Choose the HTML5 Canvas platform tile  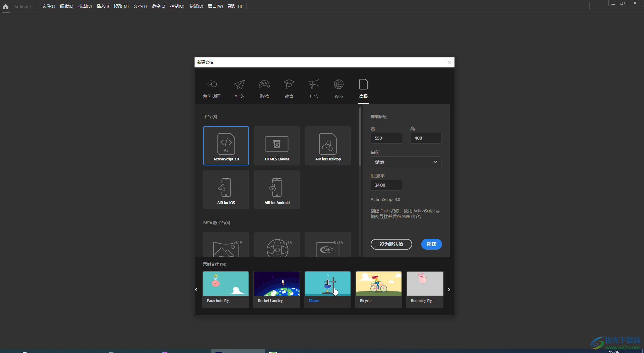277,146
